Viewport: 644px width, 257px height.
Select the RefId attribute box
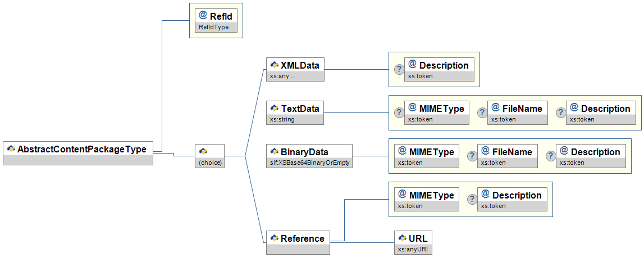[216, 21]
